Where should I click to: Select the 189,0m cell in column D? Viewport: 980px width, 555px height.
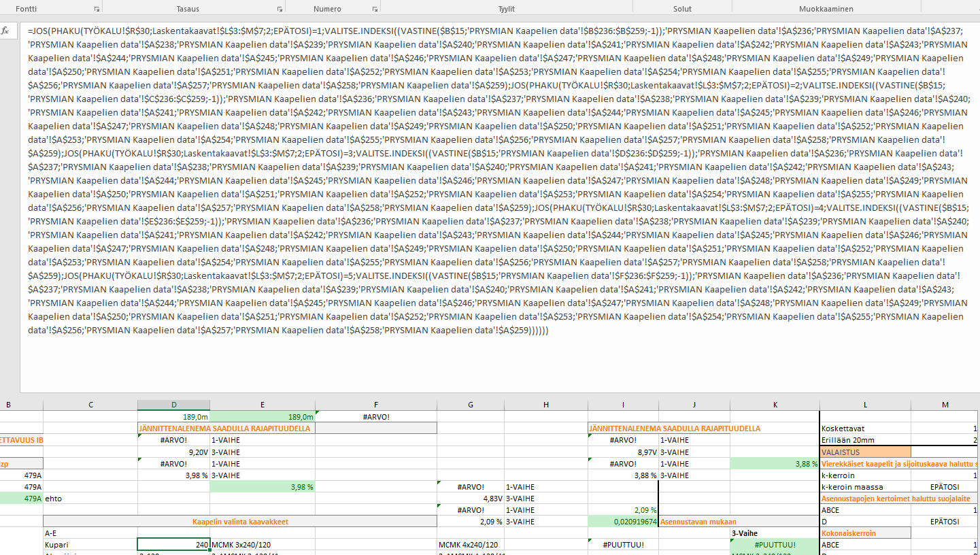click(173, 417)
